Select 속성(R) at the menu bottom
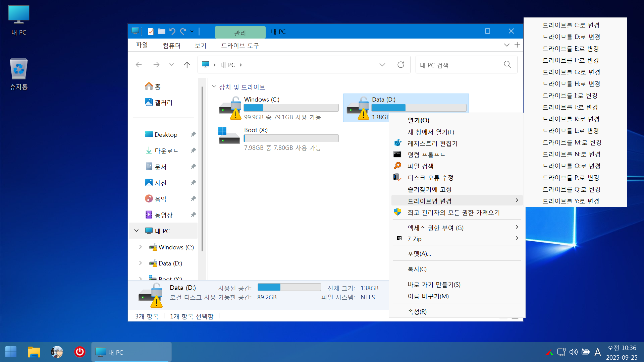644x362 pixels. tap(417, 311)
